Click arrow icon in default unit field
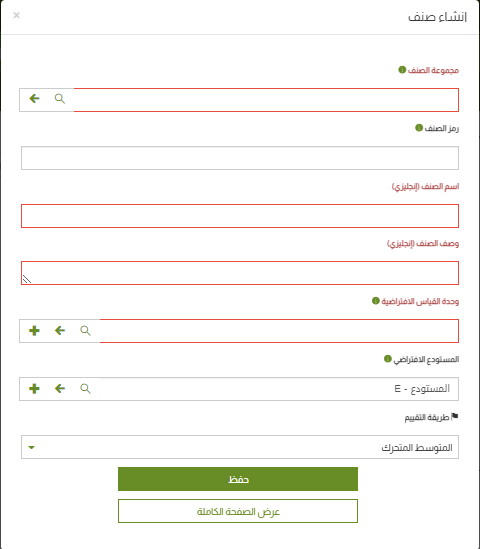 pyautogui.click(x=60, y=331)
